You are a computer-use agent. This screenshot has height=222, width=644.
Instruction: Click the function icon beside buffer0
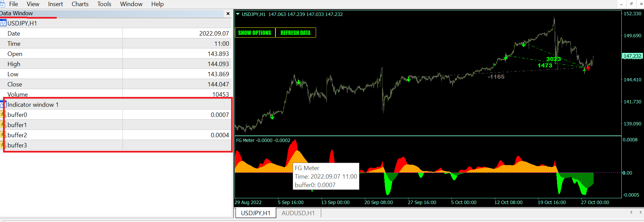[x=3, y=115]
